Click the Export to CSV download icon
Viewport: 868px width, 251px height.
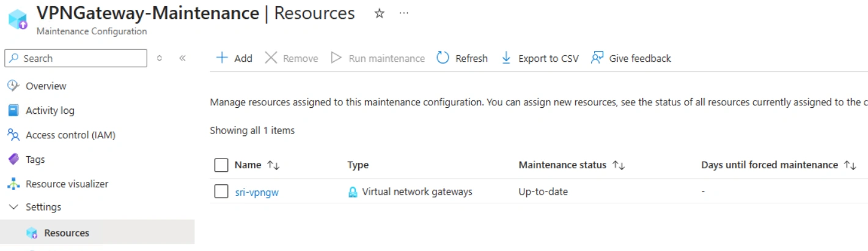click(x=506, y=58)
